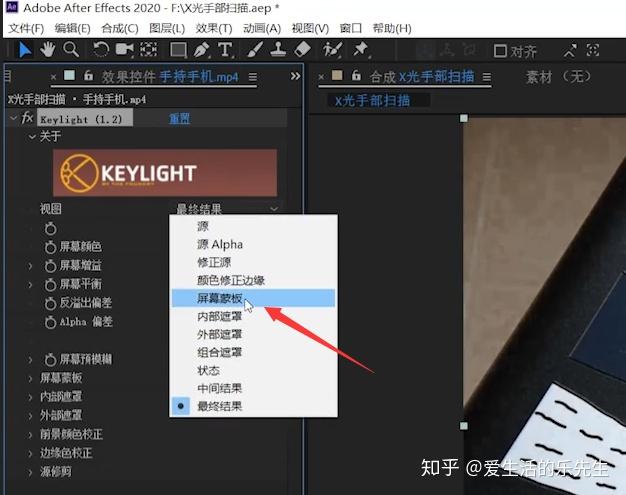Screen dimensions: 626x495
Task: Open the 视图 最终结果 dropdown
Action: coord(227,208)
